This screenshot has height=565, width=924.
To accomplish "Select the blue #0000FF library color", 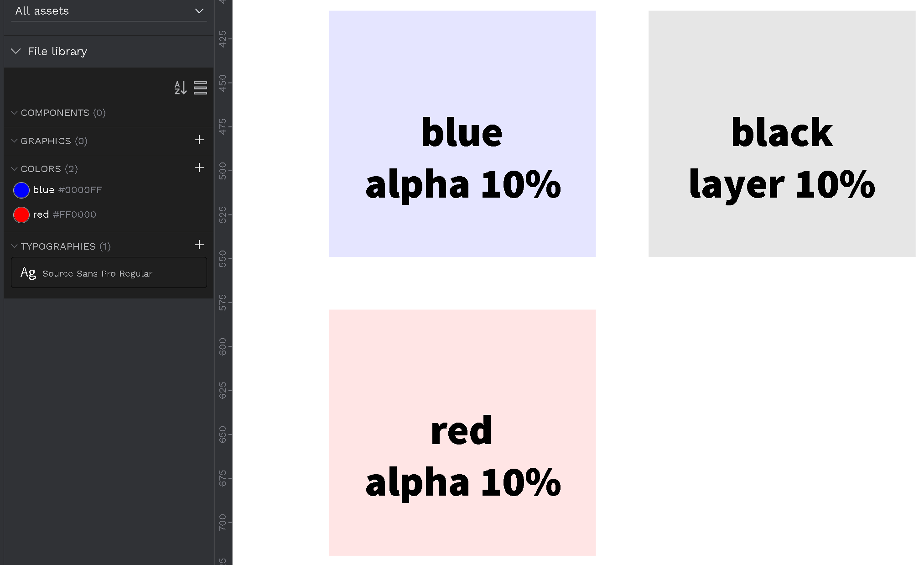I will click(67, 190).
